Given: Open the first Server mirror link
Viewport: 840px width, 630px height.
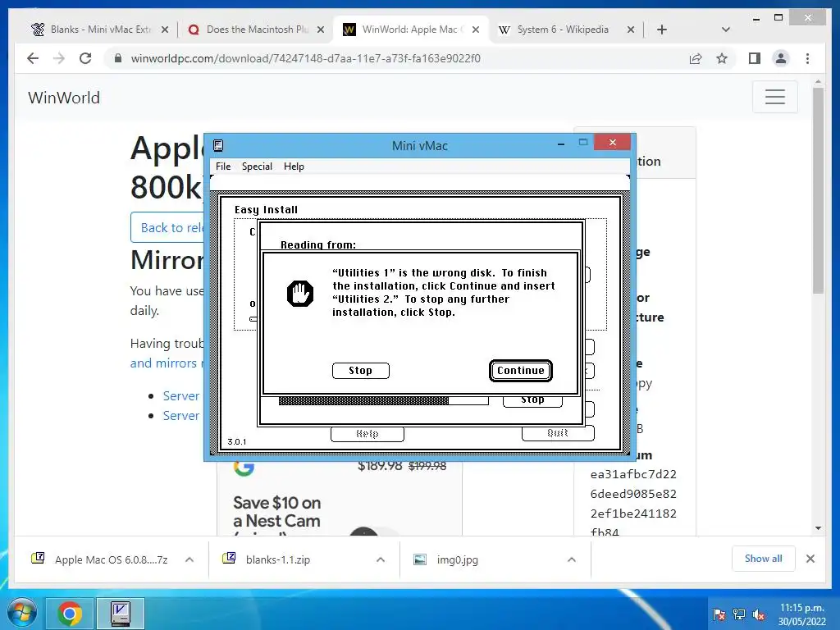Looking at the screenshot, I should [x=181, y=396].
